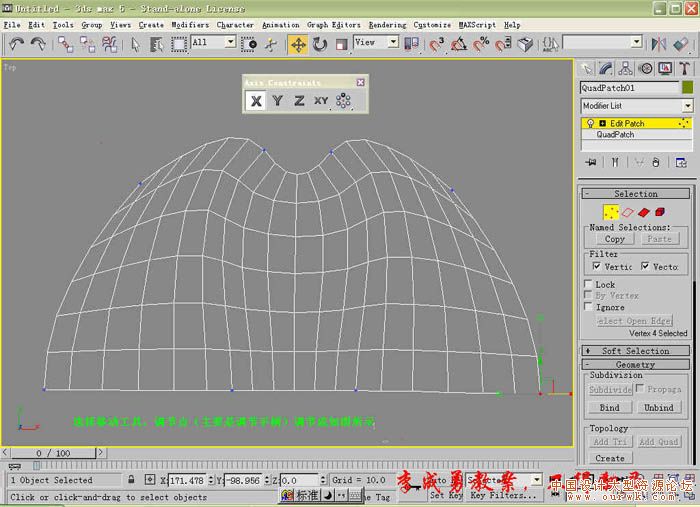
Task: Constrain movement to the Y axis
Action: [x=278, y=101]
